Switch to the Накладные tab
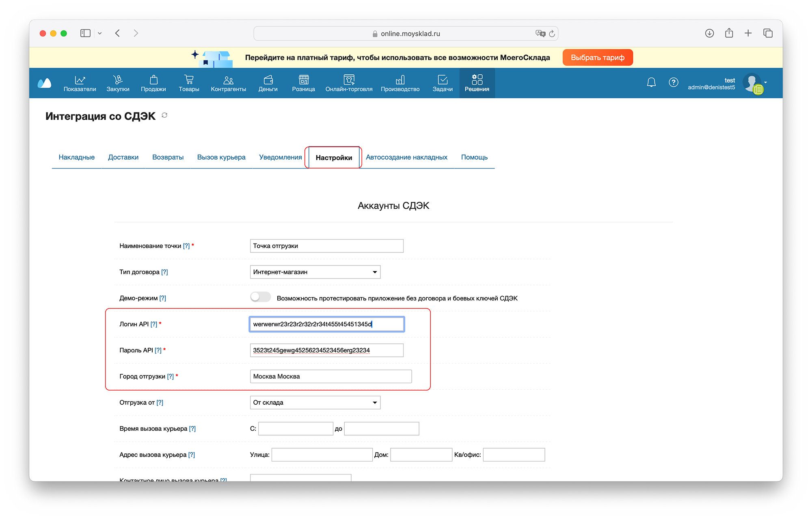 click(x=76, y=158)
